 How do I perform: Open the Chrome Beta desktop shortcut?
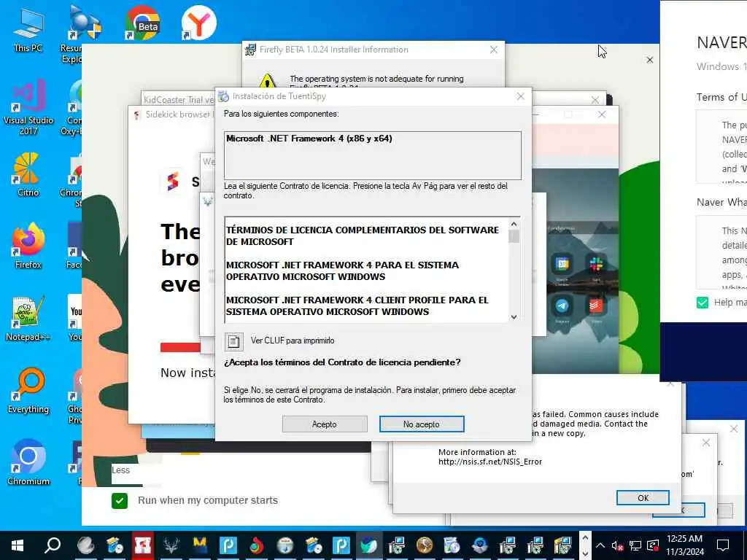pyautogui.click(x=142, y=23)
